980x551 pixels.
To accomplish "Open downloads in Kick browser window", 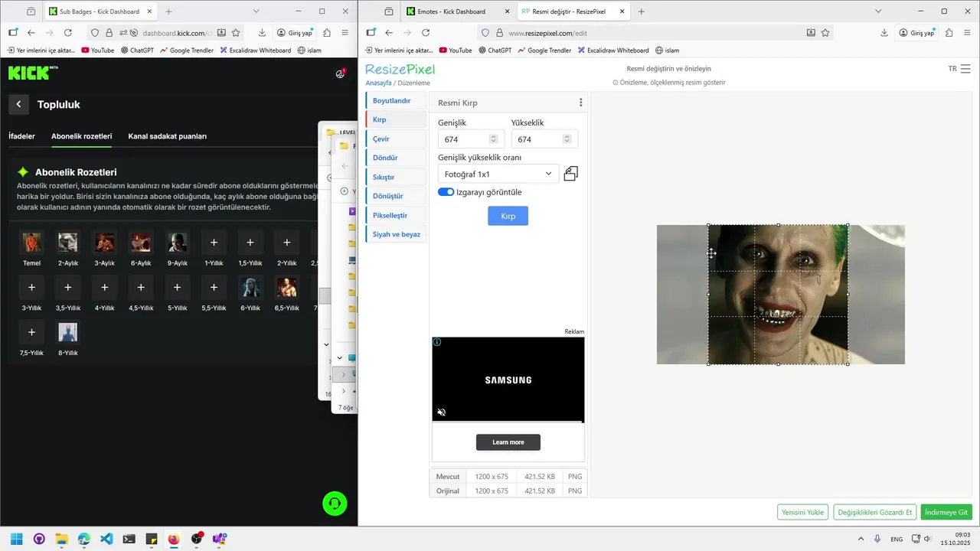I will [262, 33].
